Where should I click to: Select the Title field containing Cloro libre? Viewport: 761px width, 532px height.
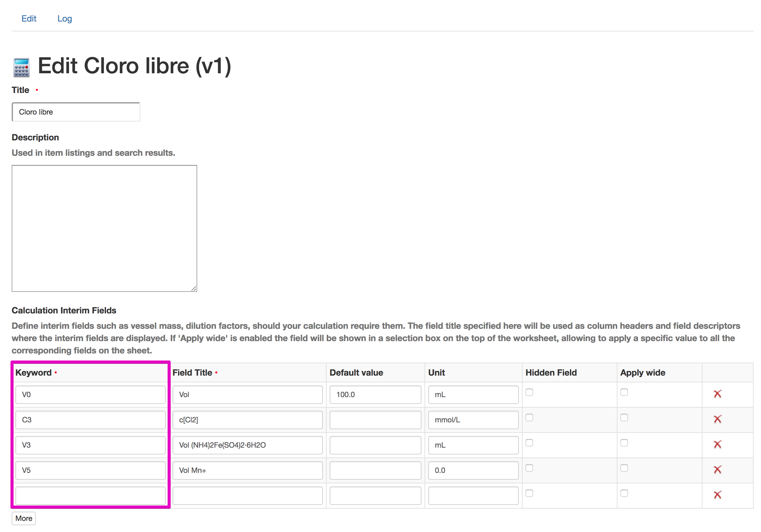pyautogui.click(x=75, y=112)
